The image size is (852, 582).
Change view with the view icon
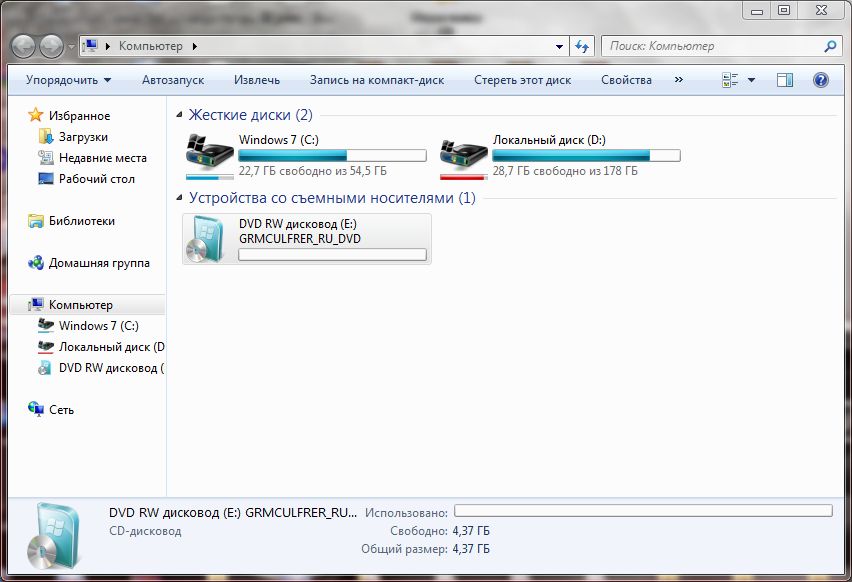[730, 80]
